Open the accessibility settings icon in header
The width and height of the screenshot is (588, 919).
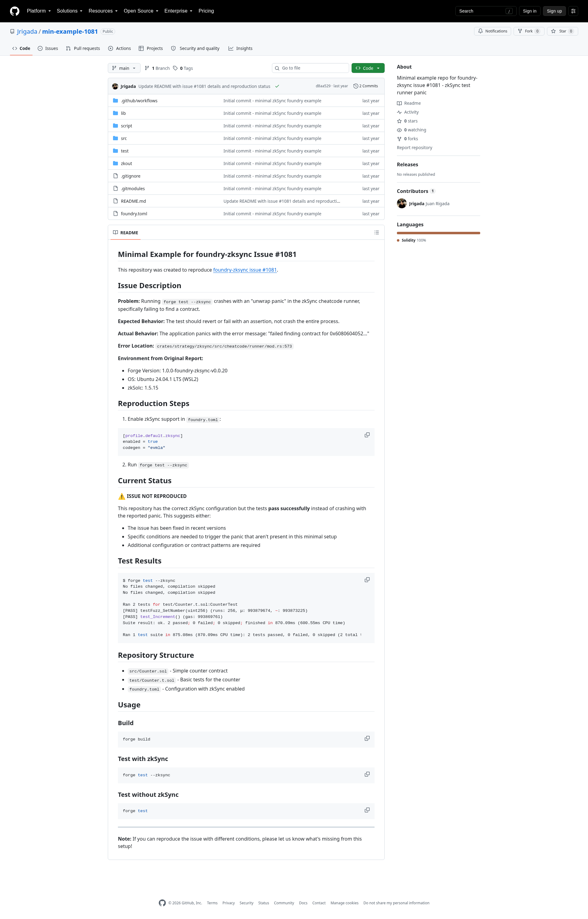pos(573,11)
